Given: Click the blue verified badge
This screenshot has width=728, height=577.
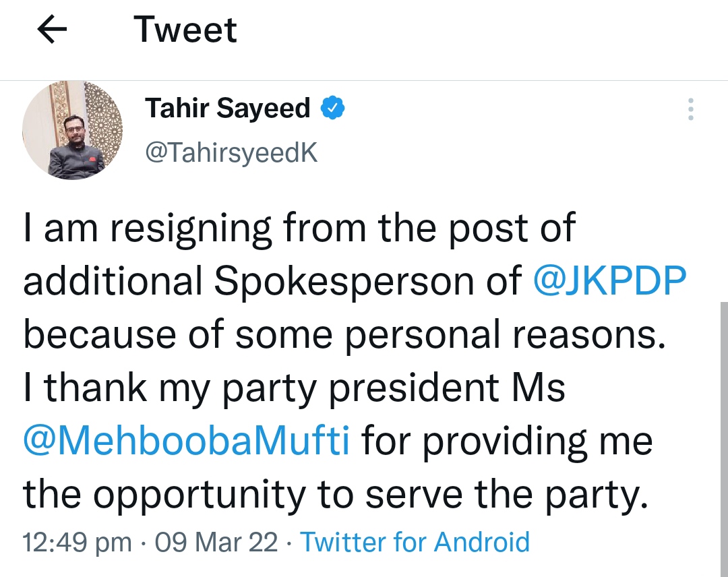Looking at the screenshot, I should click(332, 108).
